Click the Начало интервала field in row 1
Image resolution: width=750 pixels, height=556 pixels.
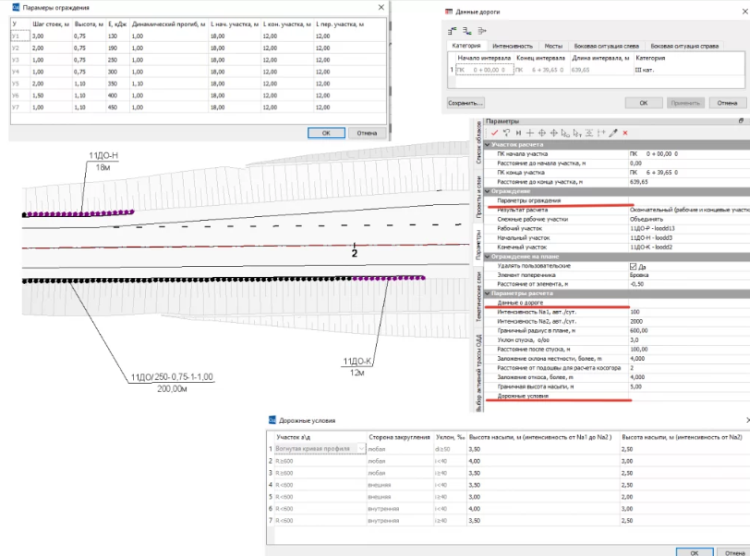(x=481, y=70)
